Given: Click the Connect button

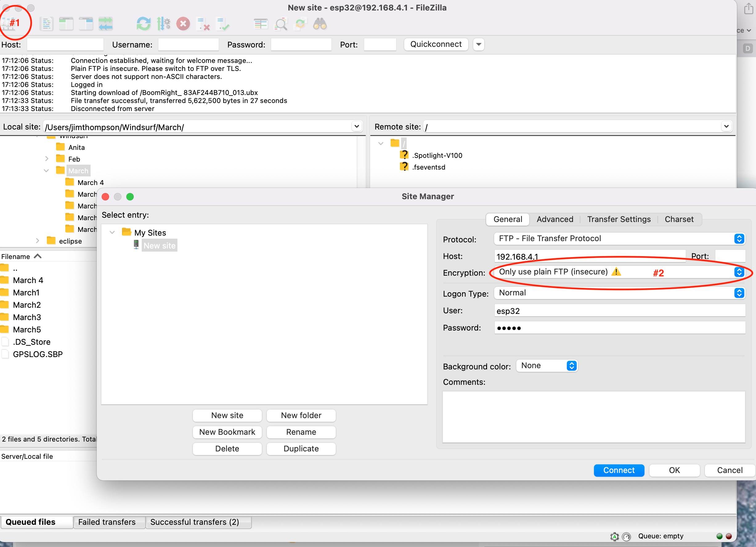Looking at the screenshot, I should [x=619, y=470].
